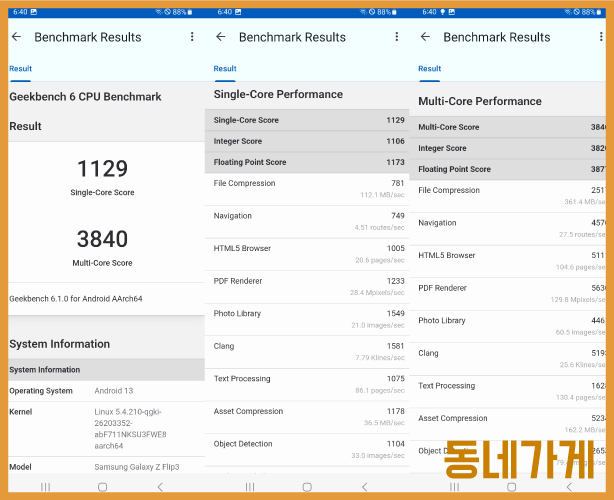
Task: Select Result tab in Multi-Core screen
Action: click(430, 69)
